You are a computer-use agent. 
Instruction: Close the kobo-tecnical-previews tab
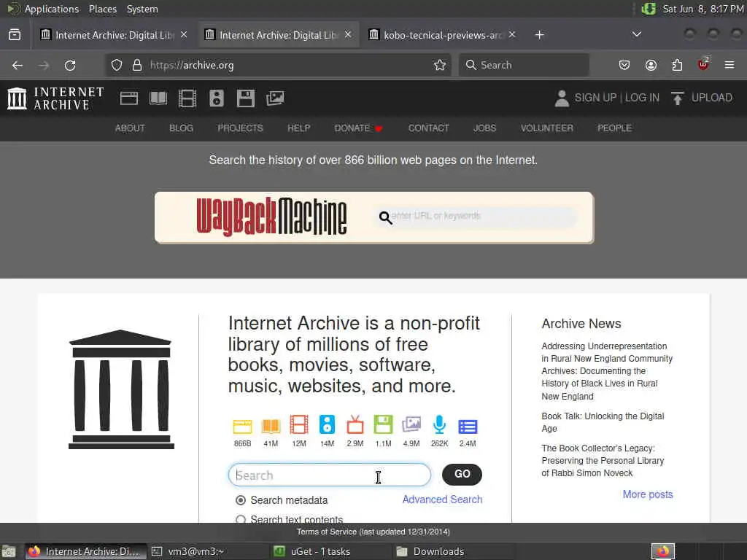click(512, 34)
